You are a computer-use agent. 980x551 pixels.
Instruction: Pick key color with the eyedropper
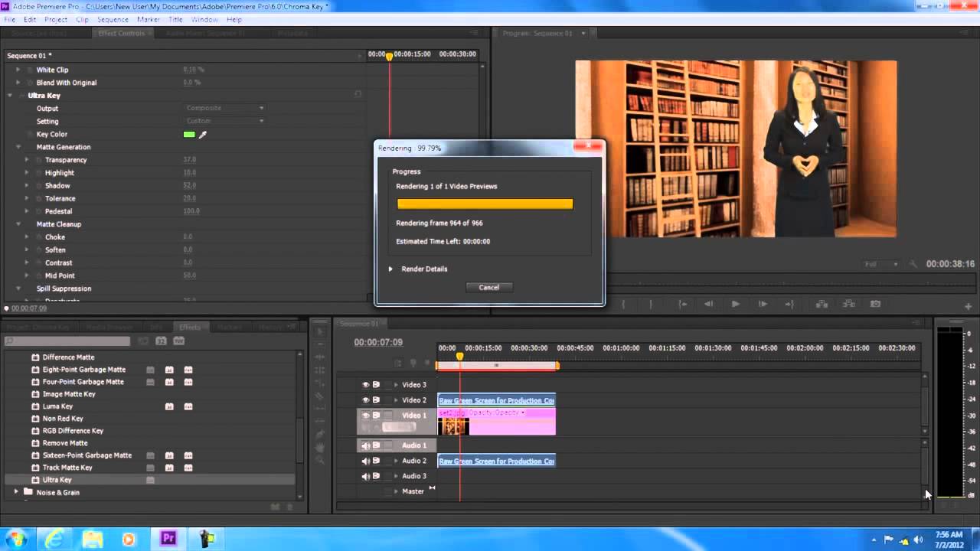(x=203, y=135)
